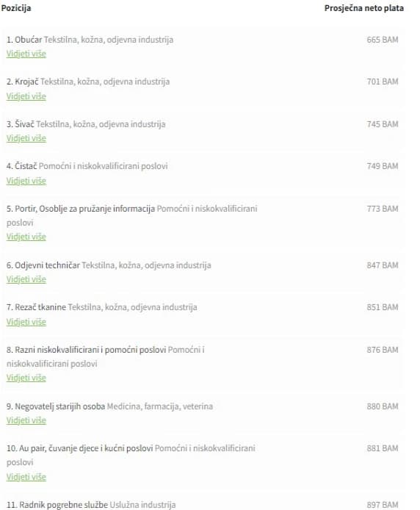Select the Krojač position title
This screenshot has width=420, height=510.
click(x=26, y=82)
